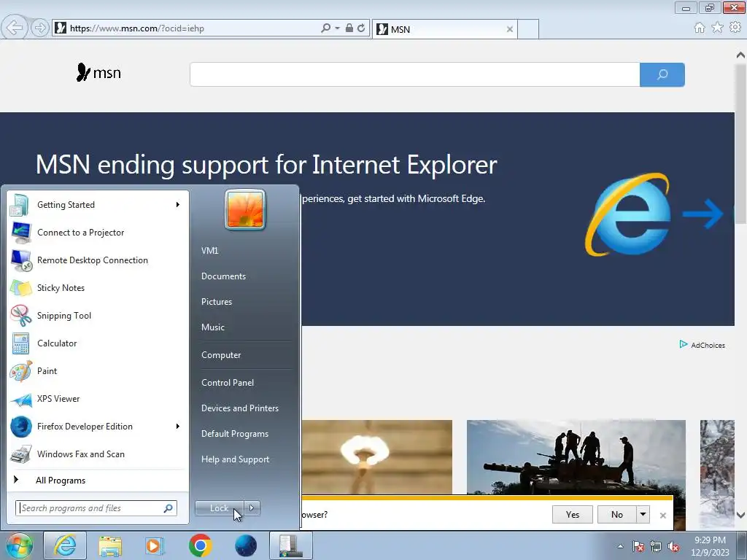Click the Home icon in Internet Explorer
747x560 pixels.
coord(700,28)
